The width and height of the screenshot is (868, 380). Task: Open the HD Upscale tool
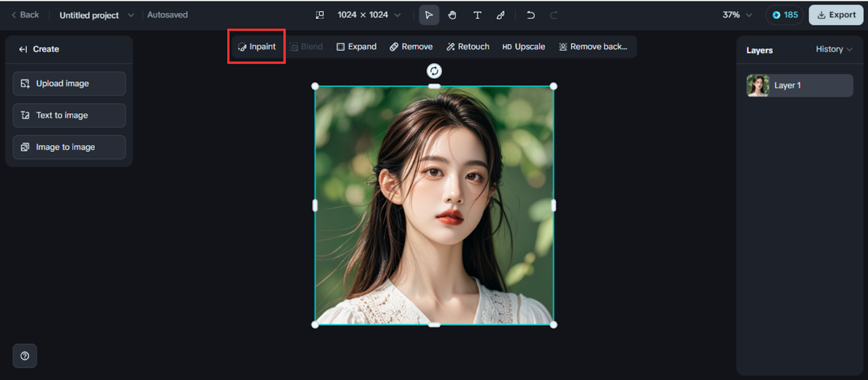click(x=524, y=47)
